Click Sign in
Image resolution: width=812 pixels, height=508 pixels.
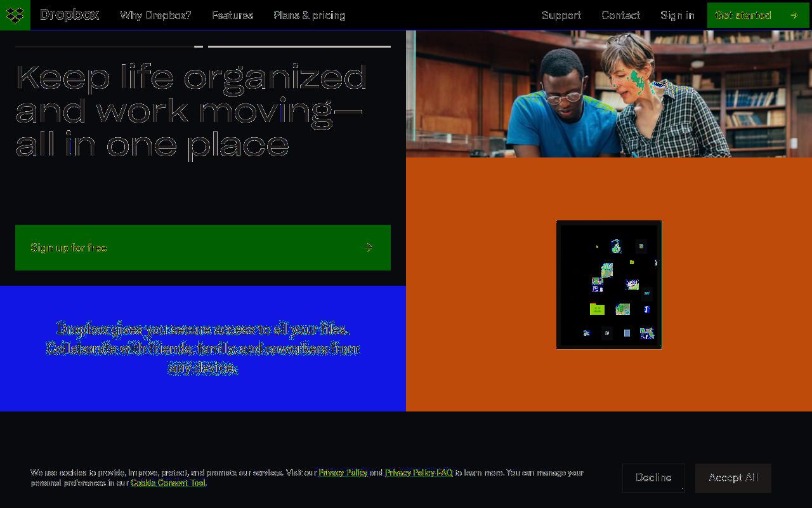click(x=678, y=15)
